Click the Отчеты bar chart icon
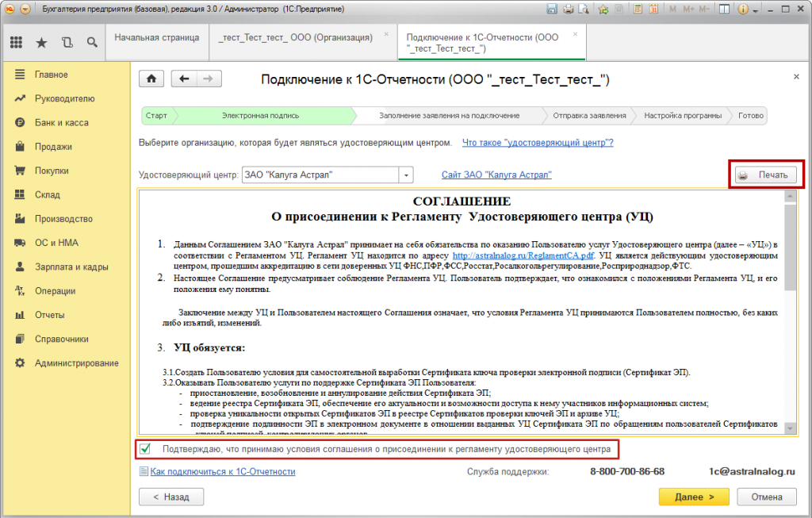Viewport: 812px width, 518px height. click(x=20, y=314)
